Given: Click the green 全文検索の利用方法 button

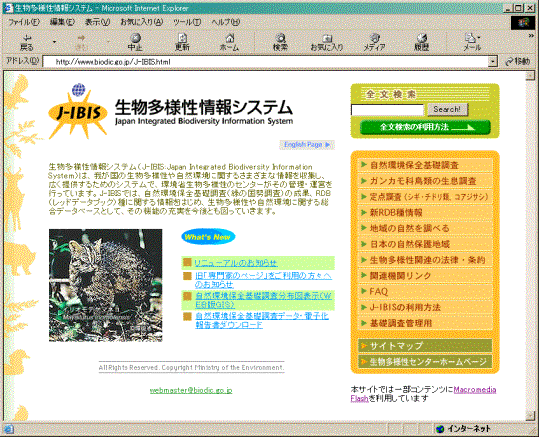Looking at the screenshot, I should coord(425,127).
